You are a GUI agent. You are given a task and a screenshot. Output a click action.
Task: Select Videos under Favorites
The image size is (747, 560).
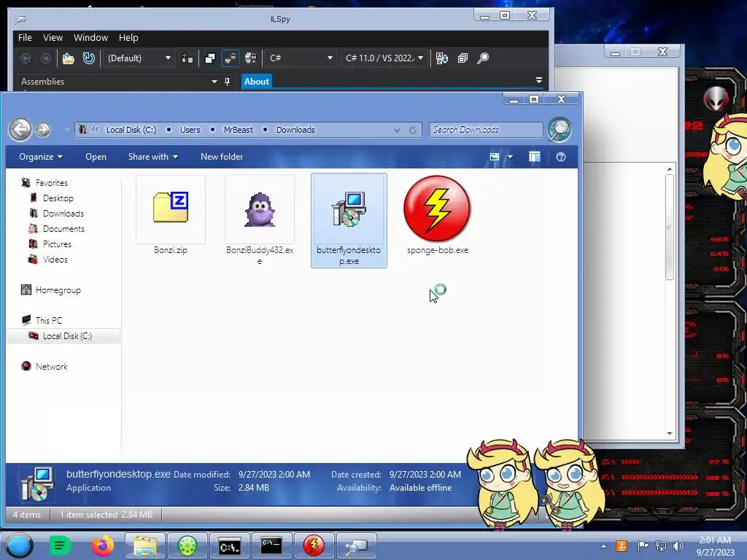click(55, 260)
